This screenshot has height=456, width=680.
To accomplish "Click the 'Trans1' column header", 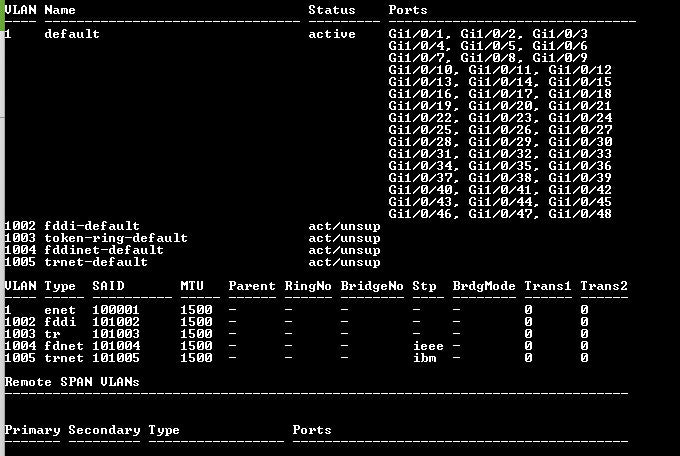I will click(548, 286).
